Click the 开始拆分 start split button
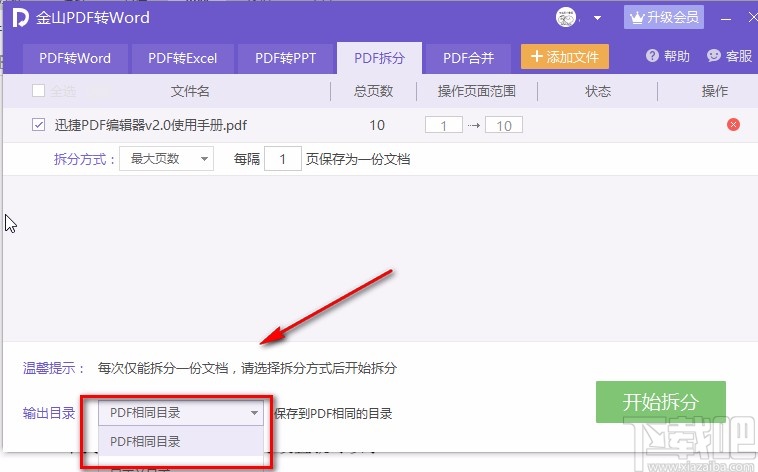 click(660, 402)
